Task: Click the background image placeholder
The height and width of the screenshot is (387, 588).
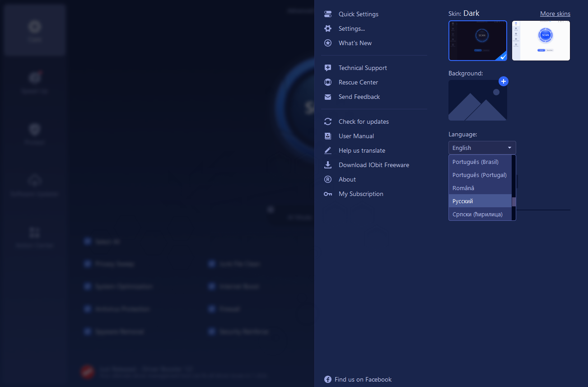Action: pos(478,100)
